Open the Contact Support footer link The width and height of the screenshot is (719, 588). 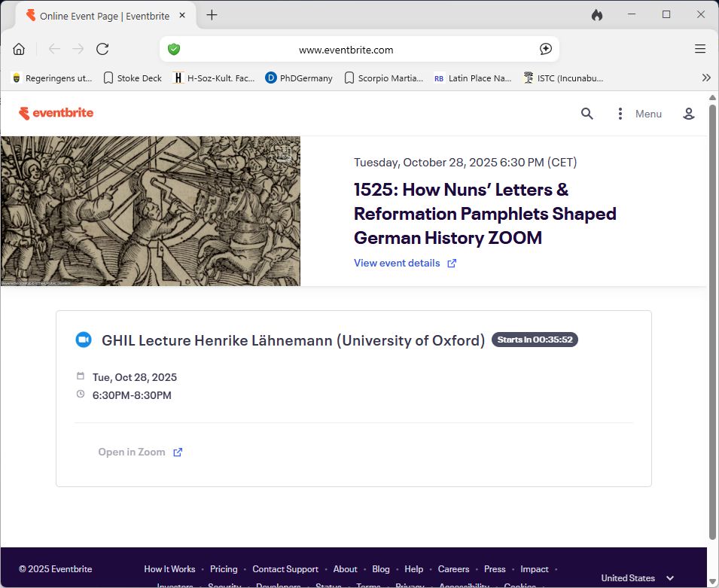(x=285, y=569)
